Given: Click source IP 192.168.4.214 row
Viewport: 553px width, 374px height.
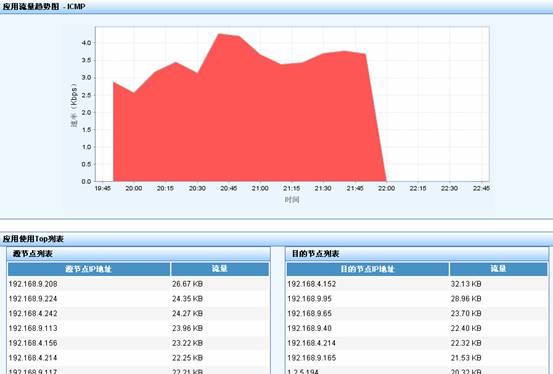Looking at the screenshot, I should click(x=138, y=358).
